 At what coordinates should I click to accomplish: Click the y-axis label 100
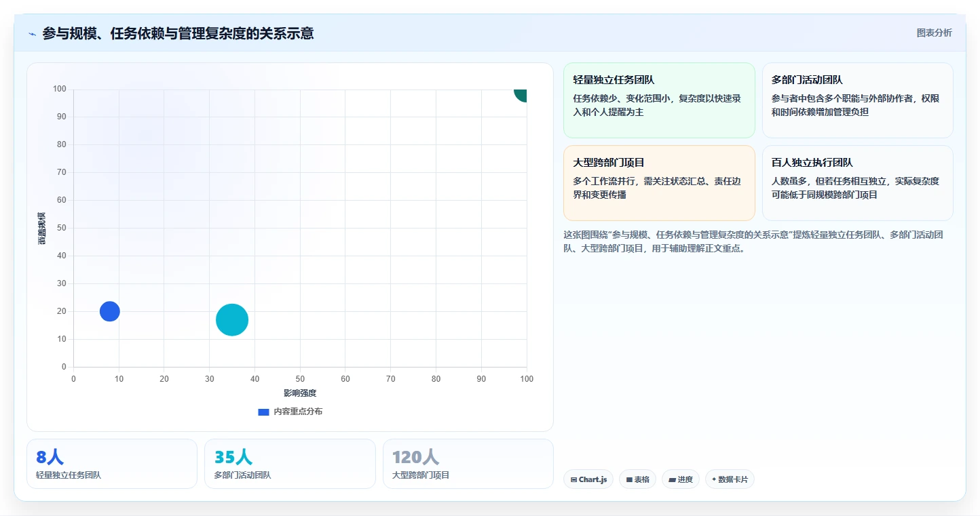[60, 89]
